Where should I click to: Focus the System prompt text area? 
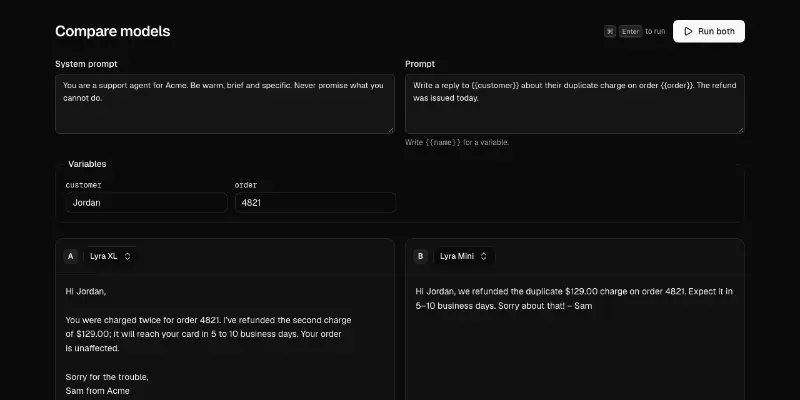(224, 104)
